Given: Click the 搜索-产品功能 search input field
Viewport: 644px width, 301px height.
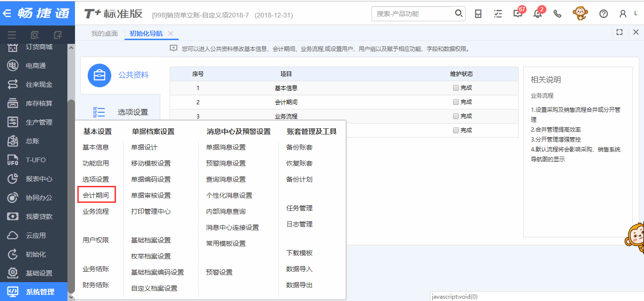Looking at the screenshot, I should pyautogui.click(x=413, y=14).
